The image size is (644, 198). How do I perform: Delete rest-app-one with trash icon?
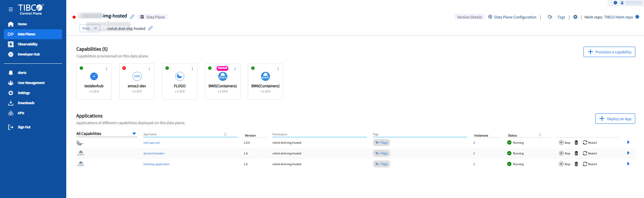tap(576, 143)
